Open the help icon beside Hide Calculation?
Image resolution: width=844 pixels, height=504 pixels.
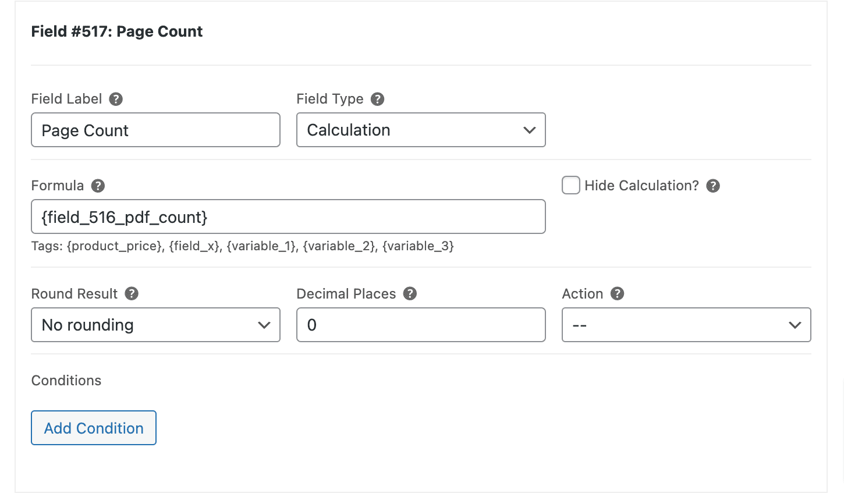coord(713,186)
